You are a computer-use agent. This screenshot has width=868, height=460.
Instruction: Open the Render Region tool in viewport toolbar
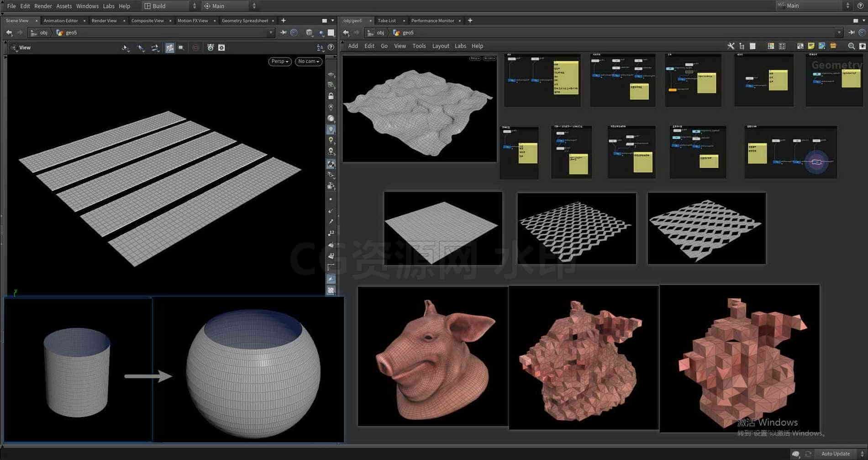181,48
